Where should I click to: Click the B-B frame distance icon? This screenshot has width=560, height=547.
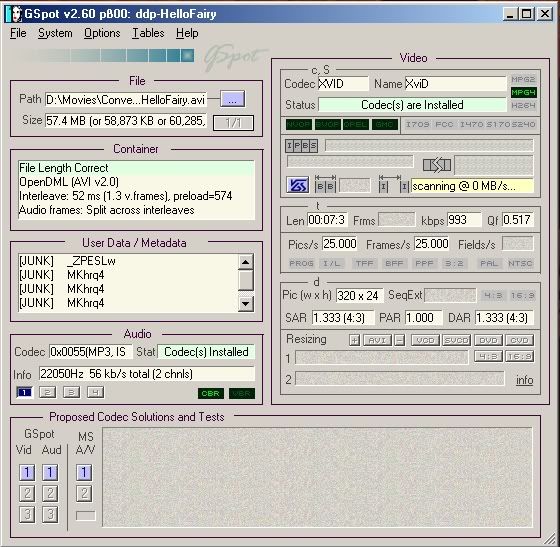point(325,184)
